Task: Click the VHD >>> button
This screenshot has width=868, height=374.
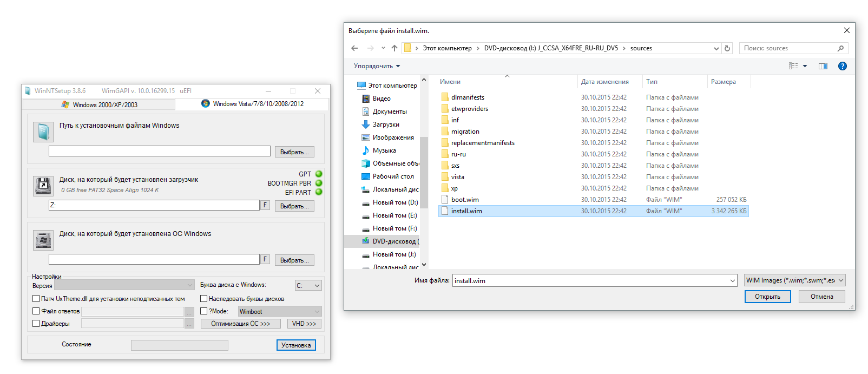Action: tap(304, 324)
